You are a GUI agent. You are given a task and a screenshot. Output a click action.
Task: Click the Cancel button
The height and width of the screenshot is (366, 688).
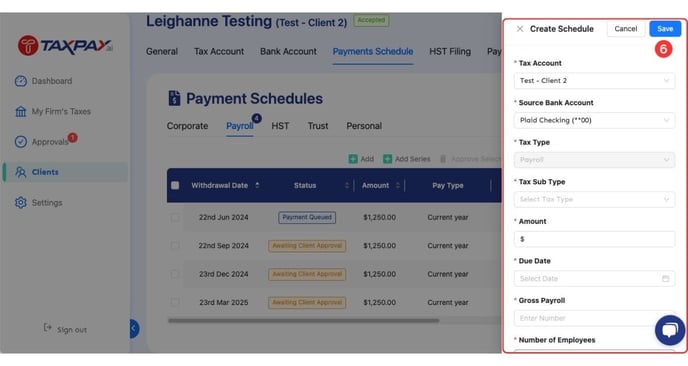tap(626, 29)
